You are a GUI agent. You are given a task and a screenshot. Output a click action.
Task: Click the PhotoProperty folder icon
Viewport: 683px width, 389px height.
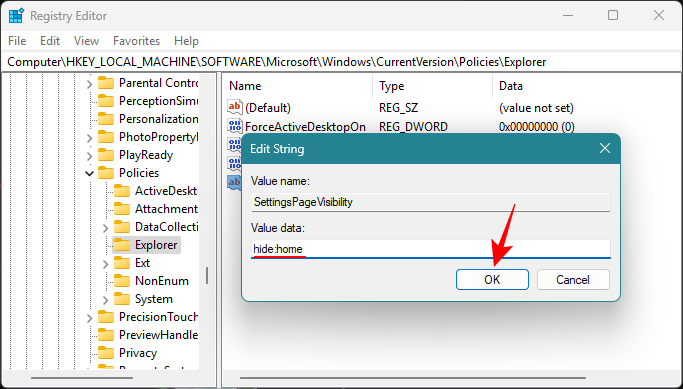tap(106, 137)
